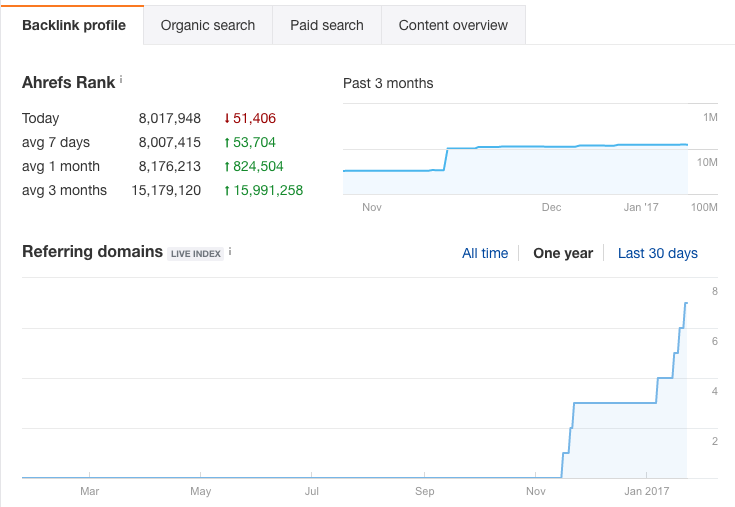Click the info icon beside Ahrefs Rank

click(x=121, y=80)
